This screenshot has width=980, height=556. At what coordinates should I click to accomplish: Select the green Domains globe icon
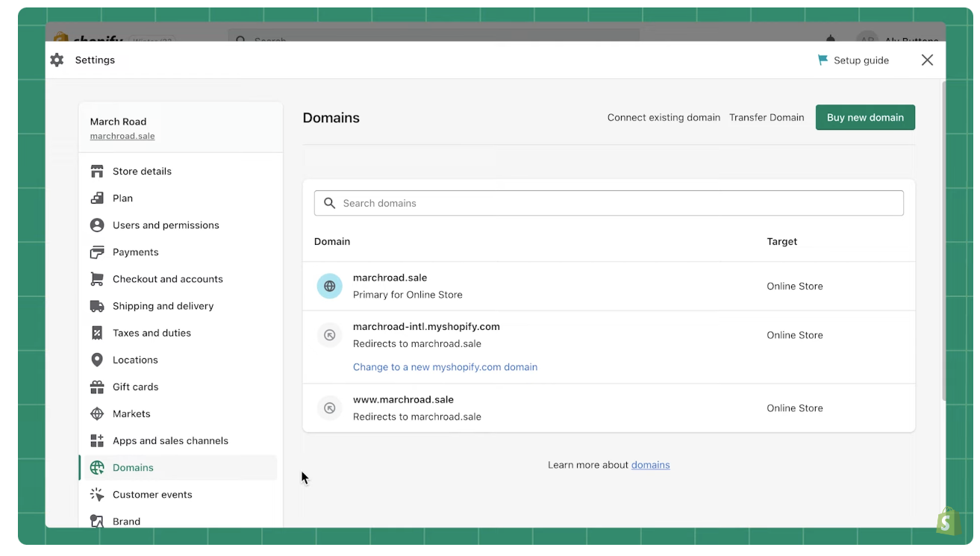(98, 467)
